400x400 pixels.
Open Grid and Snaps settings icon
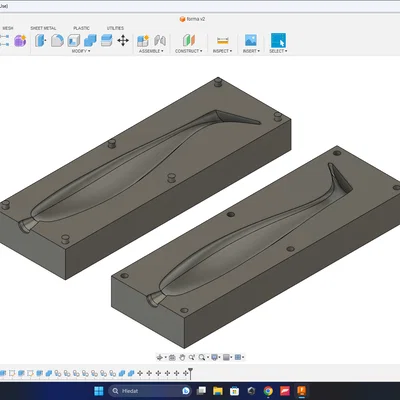tap(226, 357)
